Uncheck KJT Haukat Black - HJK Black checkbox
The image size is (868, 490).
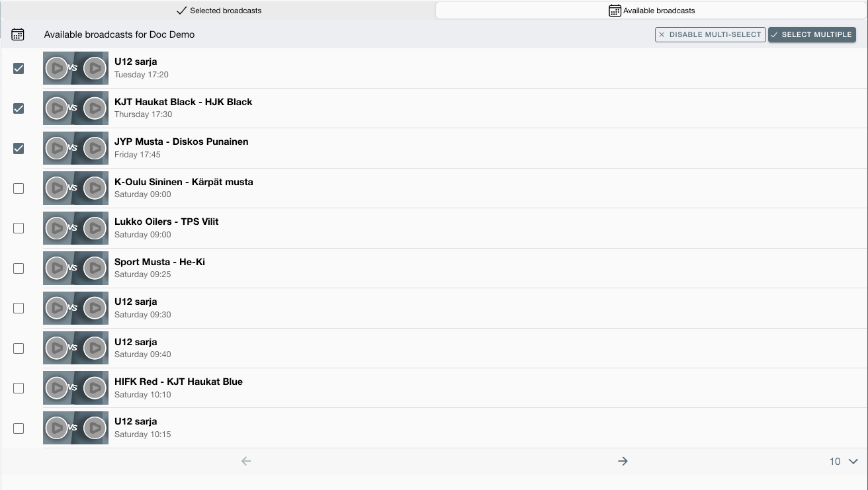(x=19, y=108)
